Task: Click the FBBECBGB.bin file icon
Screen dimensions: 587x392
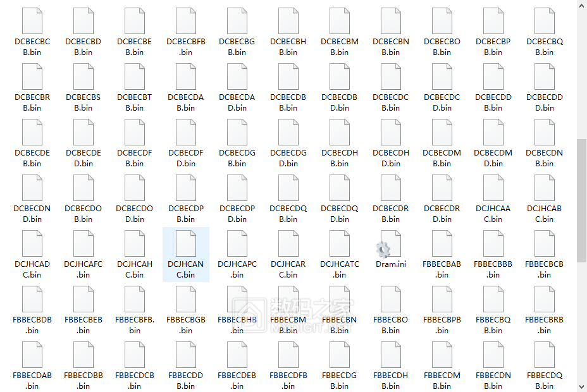Action: point(186,300)
